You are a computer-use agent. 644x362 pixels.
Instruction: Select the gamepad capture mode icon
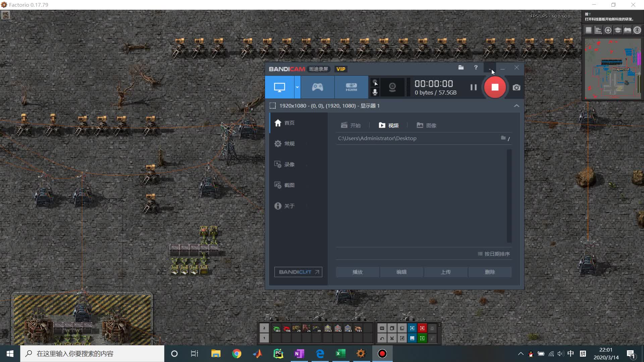coord(318,87)
